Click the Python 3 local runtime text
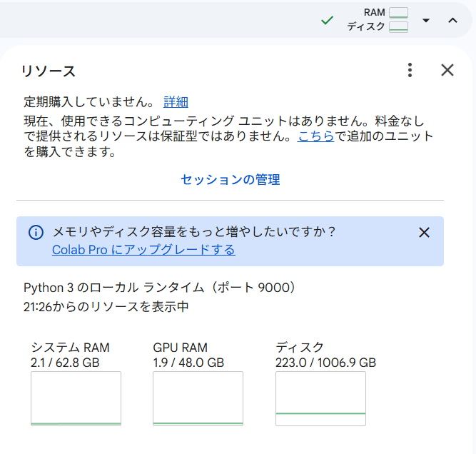The width and height of the screenshot is (476, 454). [159, 288]
